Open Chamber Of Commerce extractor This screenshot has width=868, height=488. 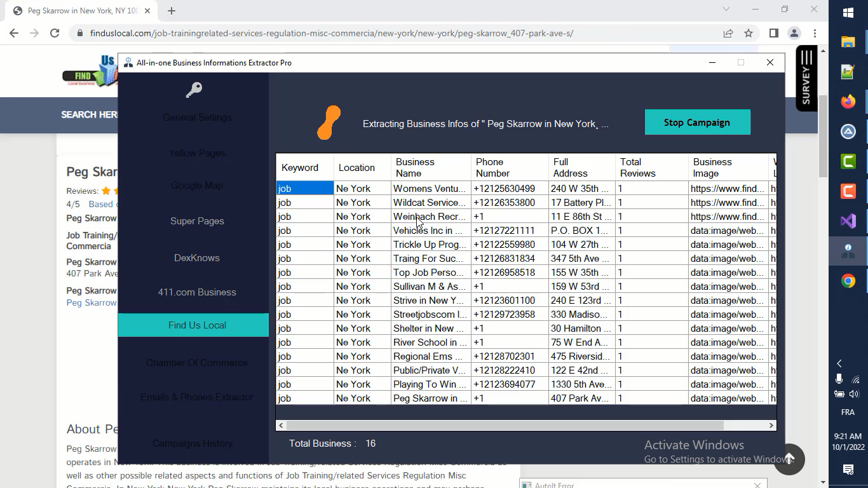[x=197, y=363]
